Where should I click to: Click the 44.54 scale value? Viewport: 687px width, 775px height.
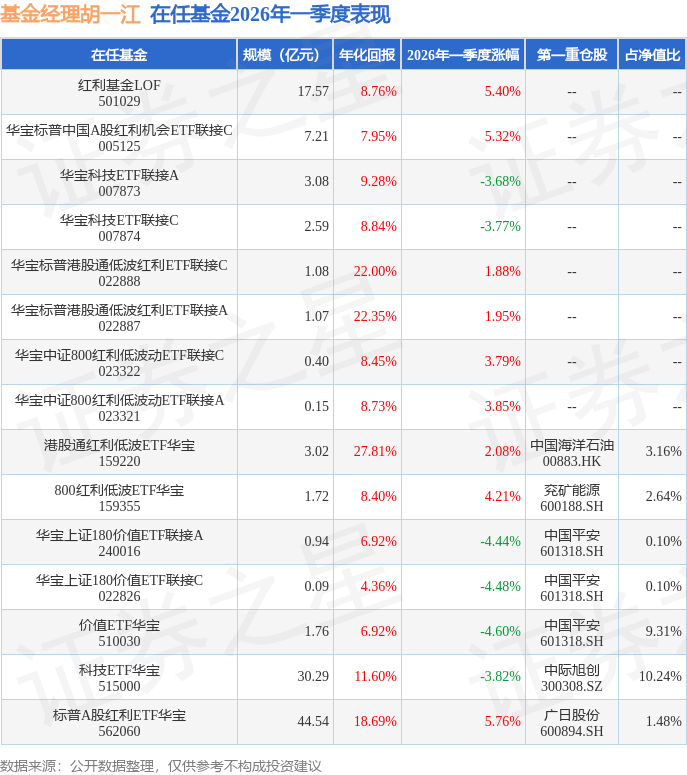(x=313, y=721)
